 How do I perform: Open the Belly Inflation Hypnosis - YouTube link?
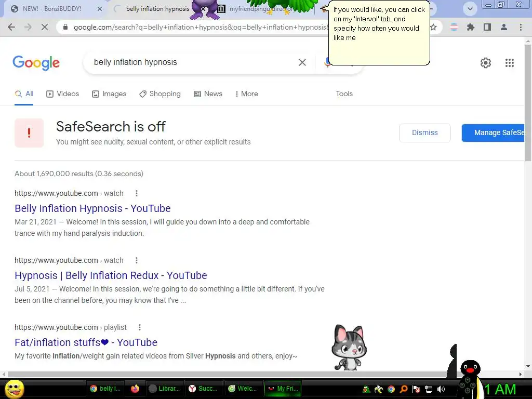[92, 208]
